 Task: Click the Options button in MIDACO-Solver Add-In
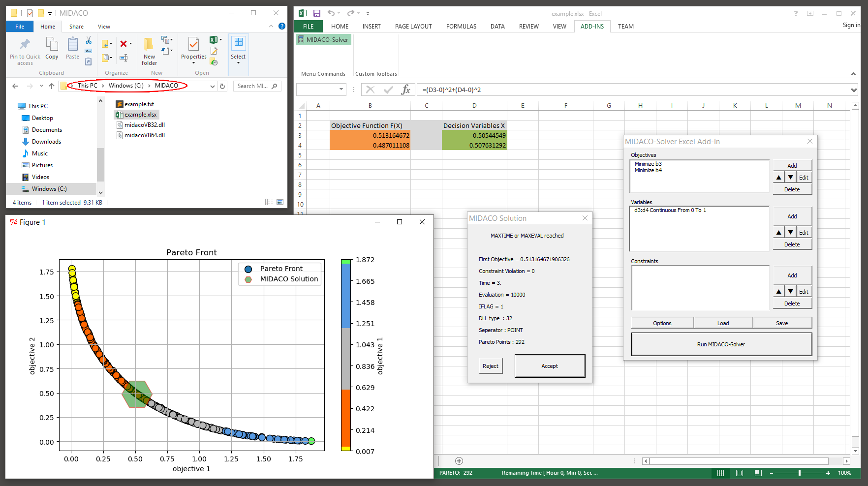[x=662, y=323]
